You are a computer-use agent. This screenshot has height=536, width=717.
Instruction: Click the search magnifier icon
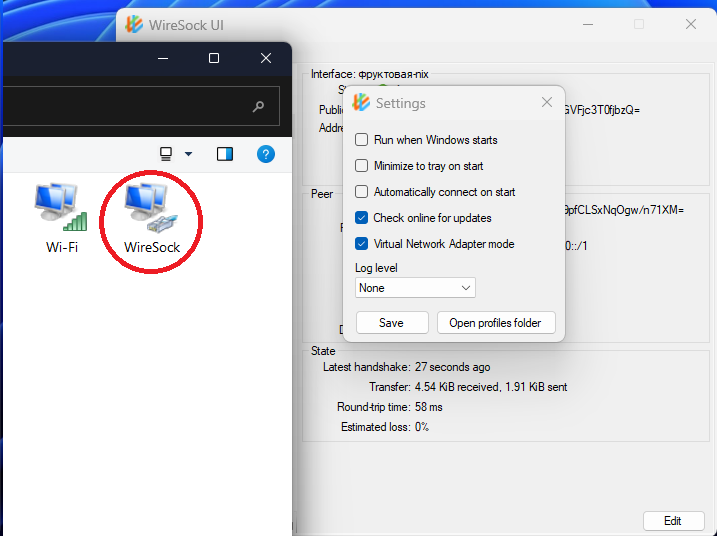point(258,107)
